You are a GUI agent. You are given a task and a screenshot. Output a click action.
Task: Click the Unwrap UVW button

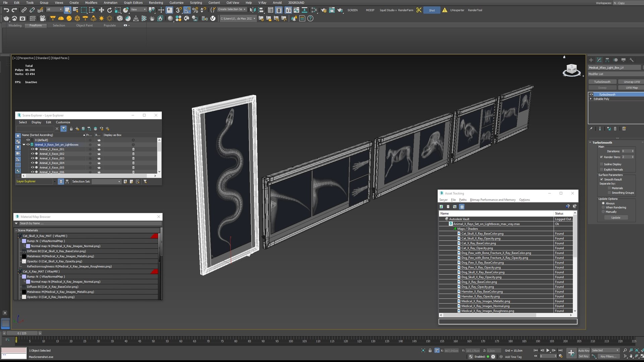632,82
